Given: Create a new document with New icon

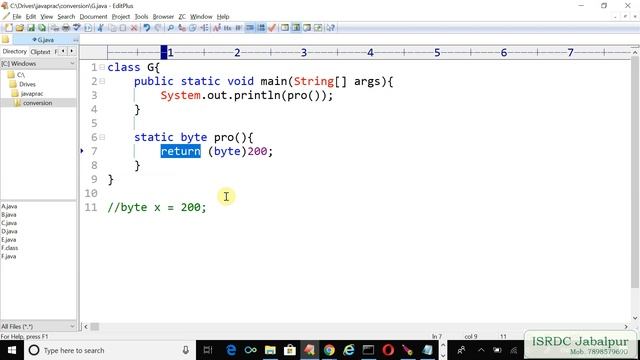Looking at the screenshot, I should (9, 28).
